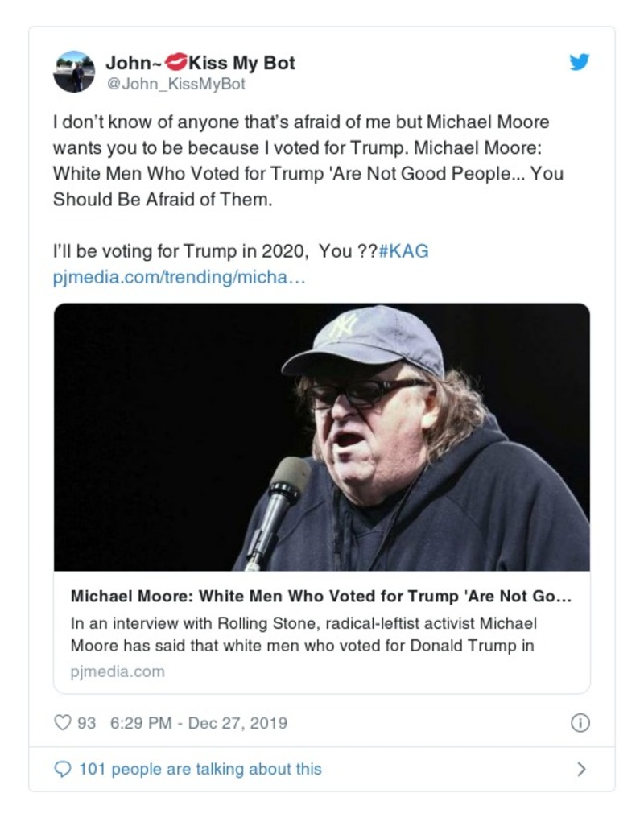
Task: Click John's profile avatar picture
Action: click(74, 71)
